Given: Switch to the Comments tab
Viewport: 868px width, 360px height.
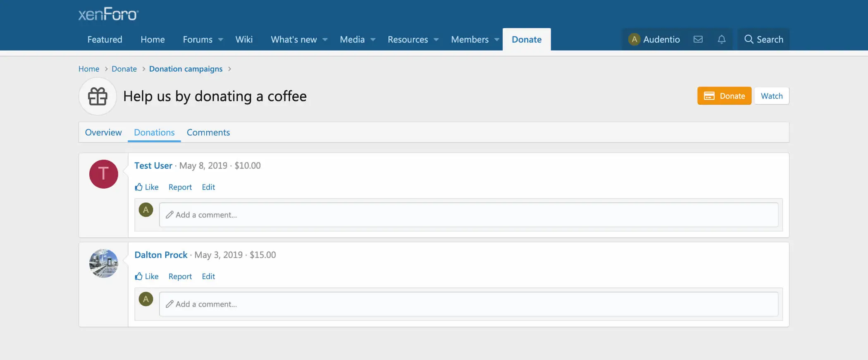Looking at the screenshot, I should pos(208,132).
